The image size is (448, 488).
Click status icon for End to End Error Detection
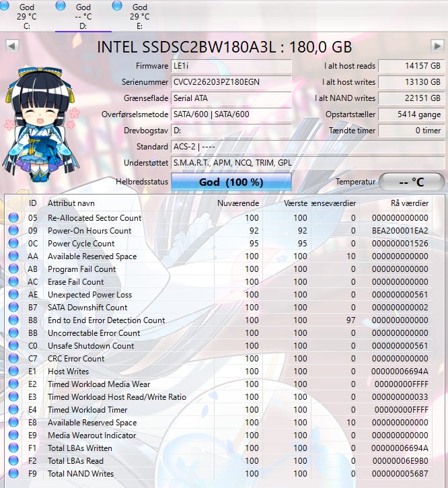click(13, 320)
